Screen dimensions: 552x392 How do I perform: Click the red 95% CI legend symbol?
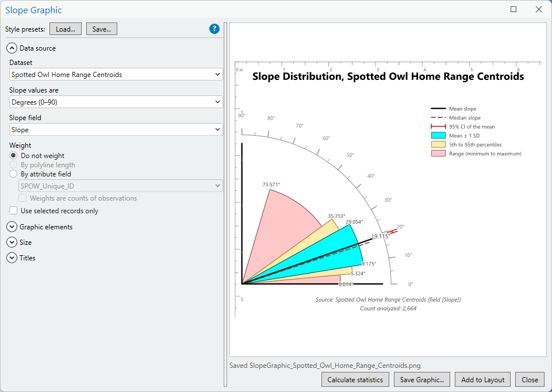[438, 126]
